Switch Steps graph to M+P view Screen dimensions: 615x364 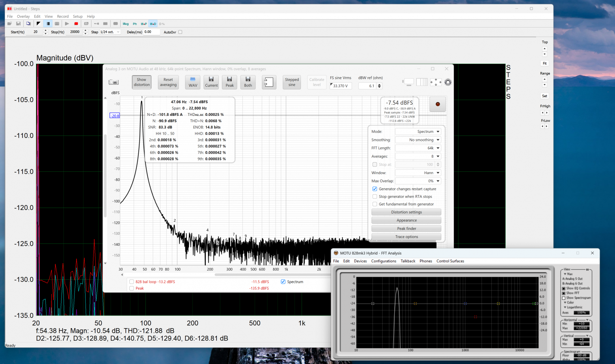(144, 24)
